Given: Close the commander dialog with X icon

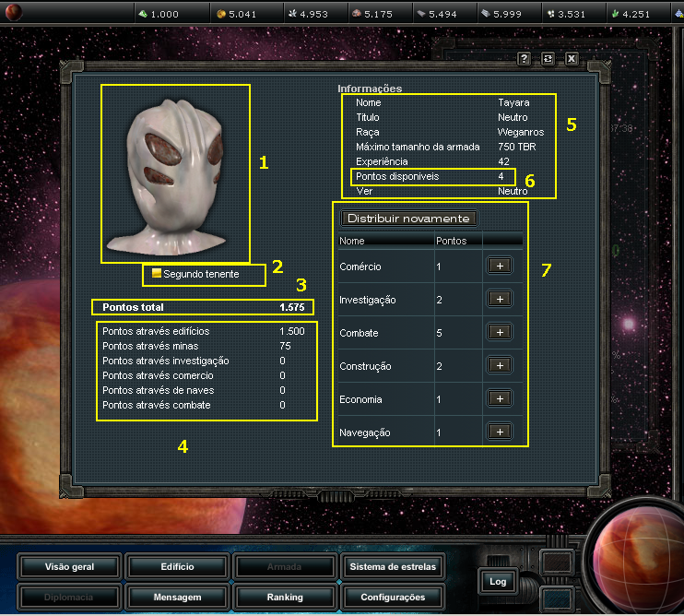Looking at the screenshot, I should tap(572, 58).
